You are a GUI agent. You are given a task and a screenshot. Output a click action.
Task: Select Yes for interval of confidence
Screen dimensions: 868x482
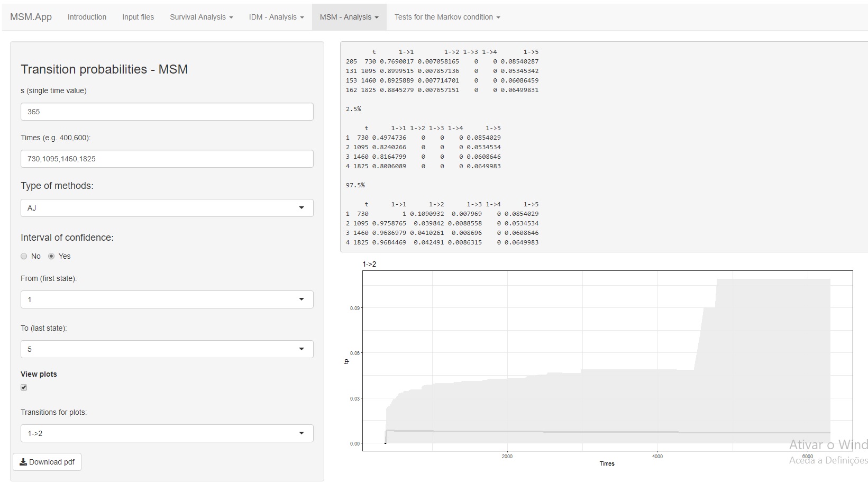click(51, 256)
